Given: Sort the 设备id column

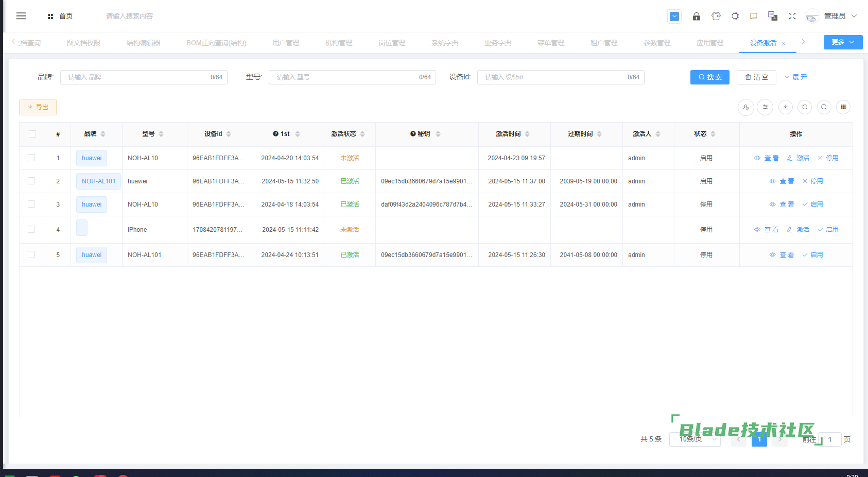Looking at the screenshot, I should (x=229, y=134).
